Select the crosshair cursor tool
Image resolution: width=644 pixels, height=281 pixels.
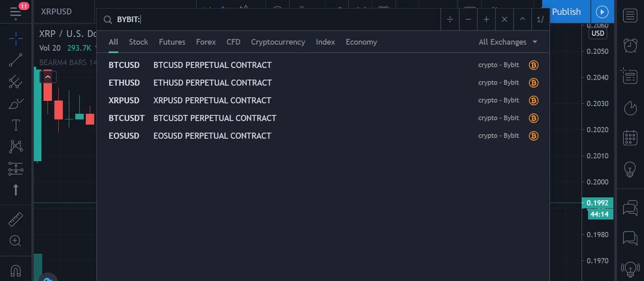tap(16, 39)
